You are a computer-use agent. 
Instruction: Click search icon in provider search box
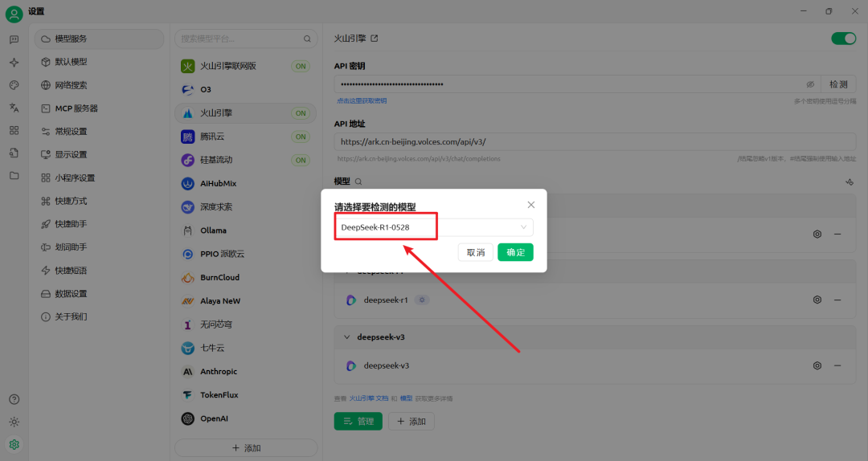click(307, 39)
